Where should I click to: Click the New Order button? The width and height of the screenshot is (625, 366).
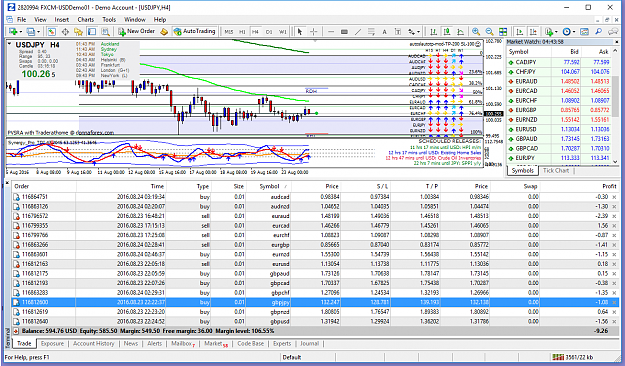click(x=136, y=31)
